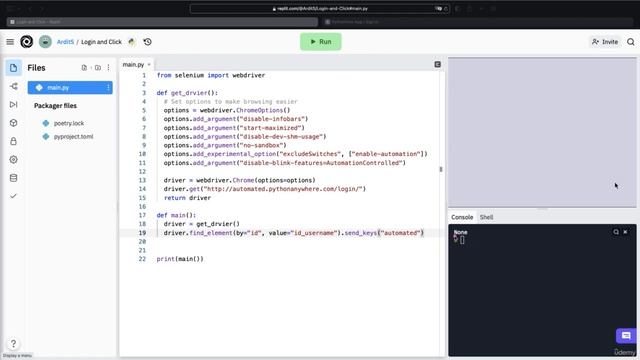Click line number 14 in gutter
640x360 pixels.
[x=142, y=189]
